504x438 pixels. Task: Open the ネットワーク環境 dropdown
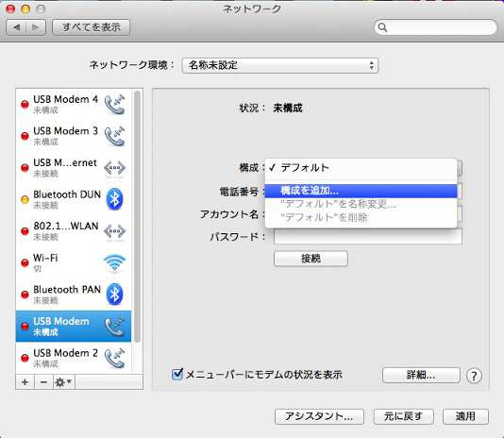(279, 65)
